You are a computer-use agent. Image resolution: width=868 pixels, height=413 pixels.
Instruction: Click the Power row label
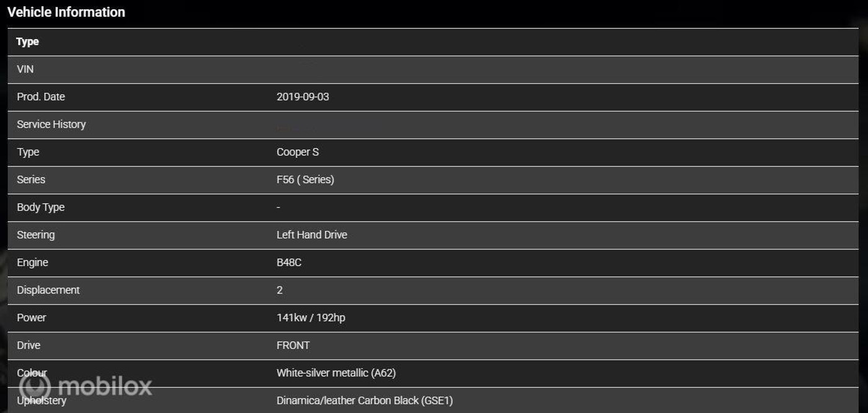(32, 318)
